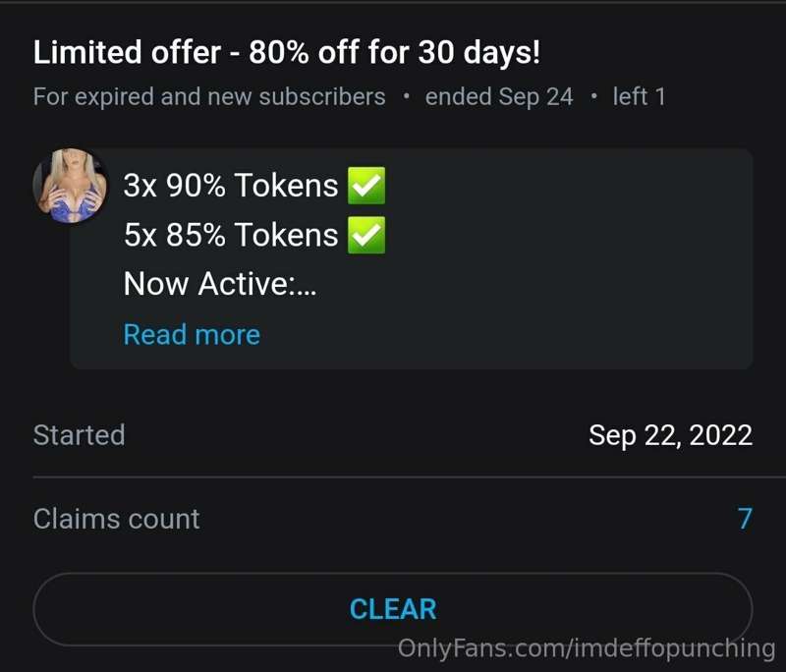
Task: Open the creator profile avatar thumbnail
Action: (69, 185)
